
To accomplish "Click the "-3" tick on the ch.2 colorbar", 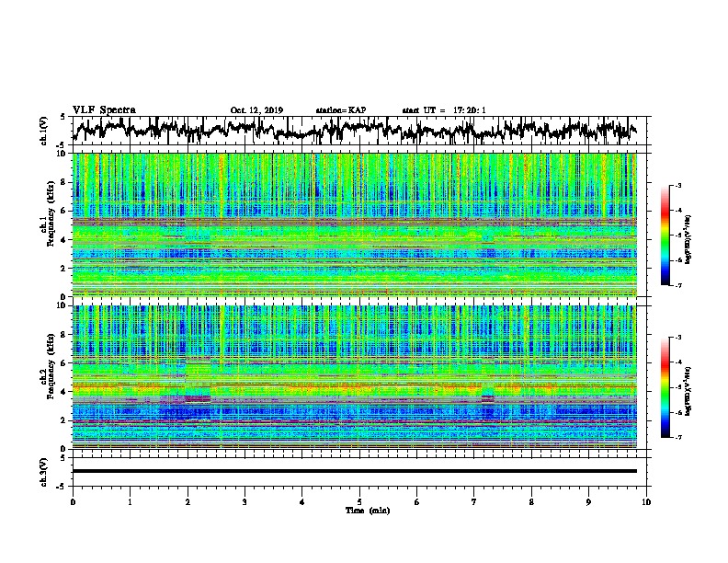I will [x=678, y=338].
